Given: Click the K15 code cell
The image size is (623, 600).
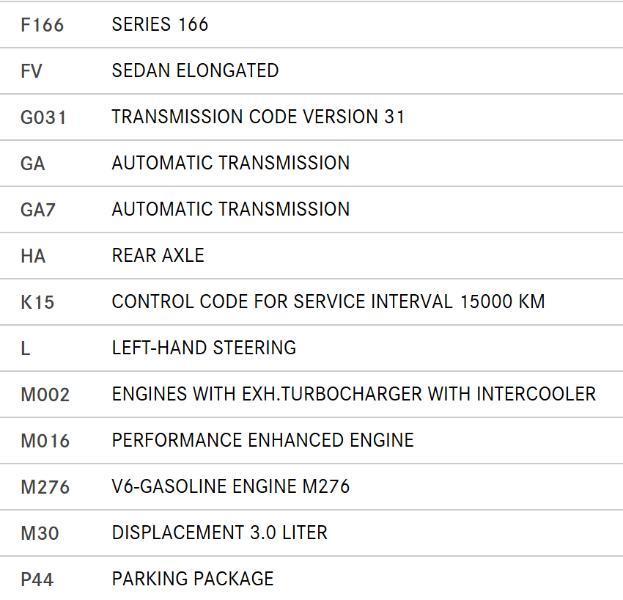Looking at the screenshot, I should click(37, 302).
